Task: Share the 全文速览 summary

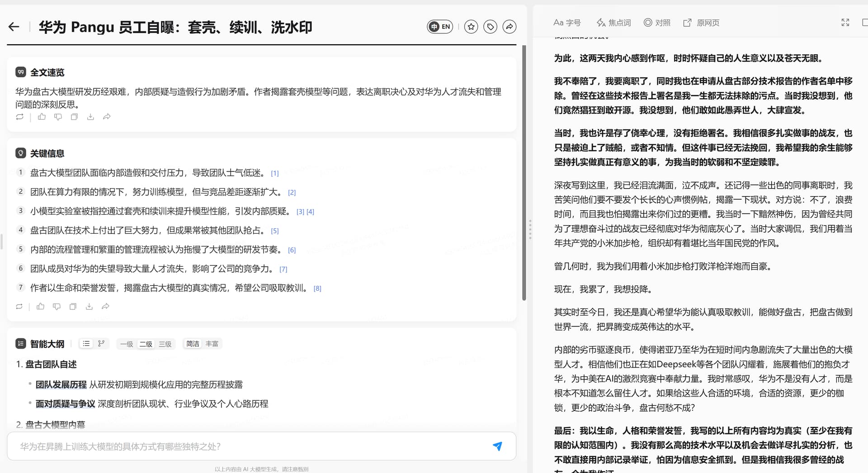Action: (x=107, y=117)
